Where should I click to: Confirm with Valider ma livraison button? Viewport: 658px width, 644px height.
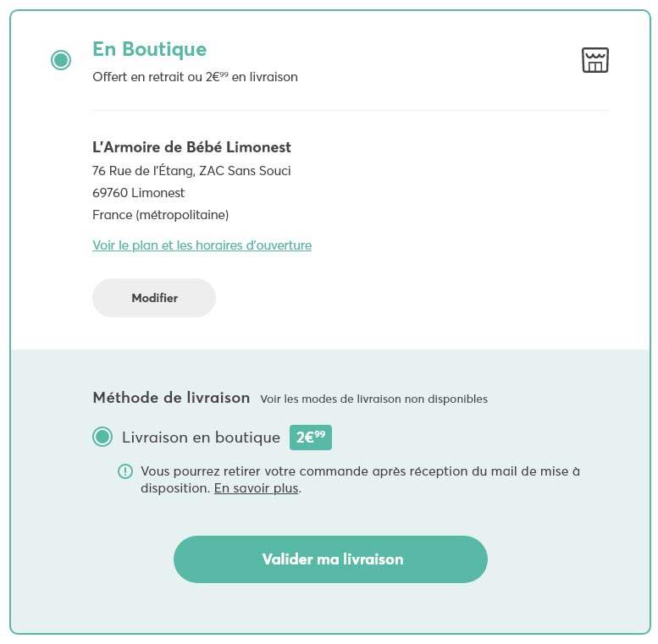tap(330, 559)
